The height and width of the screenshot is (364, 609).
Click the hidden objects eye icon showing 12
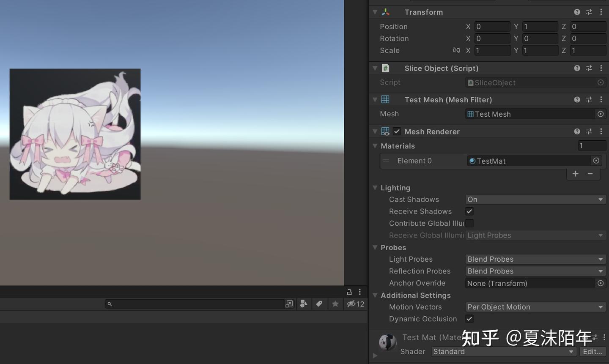click(354, 304)
